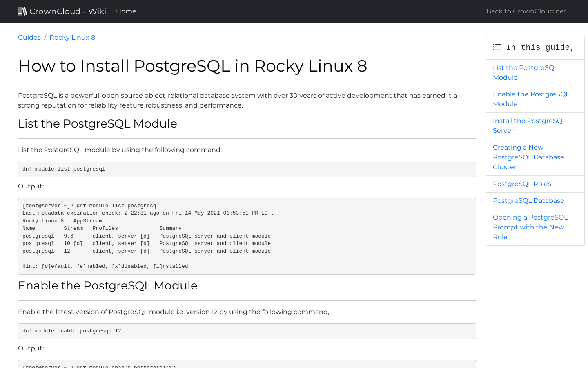Click the 'dnf module enable postgresql:12' code block
This screenshot has height=368, width=588.
[x=247, y=331]
